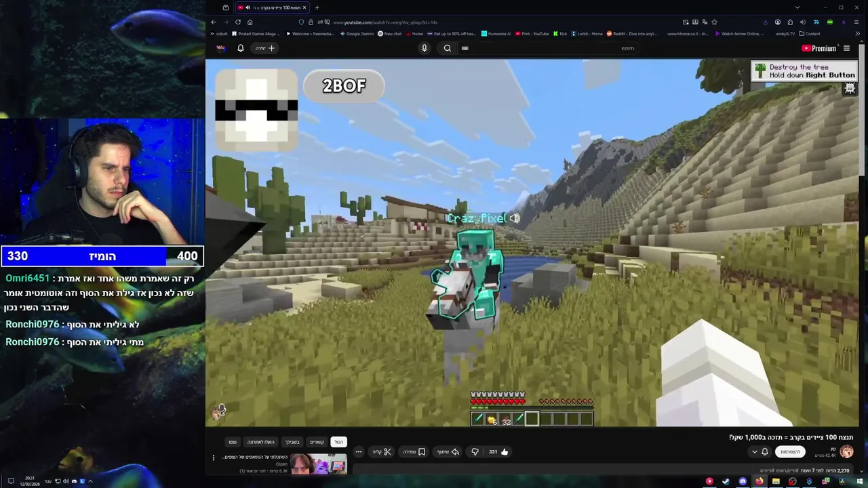
Task: Bookmark page with star icon
Action: tap(714, 22)
